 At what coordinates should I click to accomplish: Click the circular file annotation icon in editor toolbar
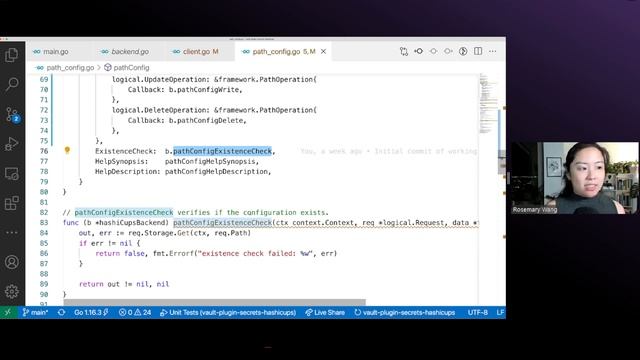click(x=463, y=51)
